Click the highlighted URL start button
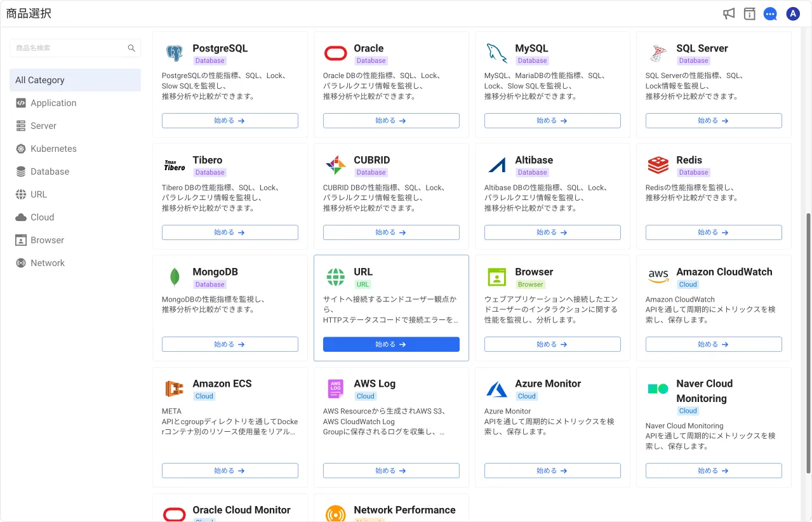 click(391, 344)
